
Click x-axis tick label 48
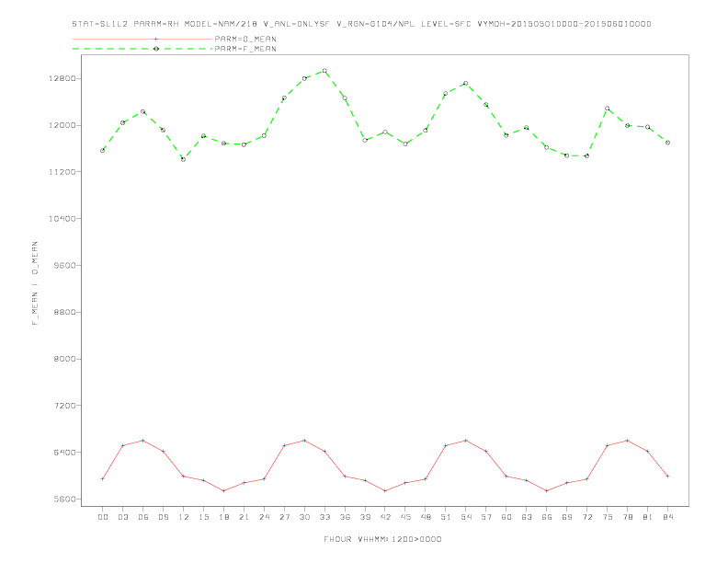(x=426, y=517)
